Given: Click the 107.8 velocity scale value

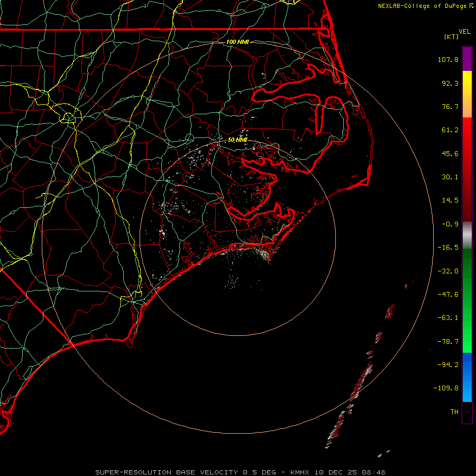Looking at the screenshot, I should (448, 59).
